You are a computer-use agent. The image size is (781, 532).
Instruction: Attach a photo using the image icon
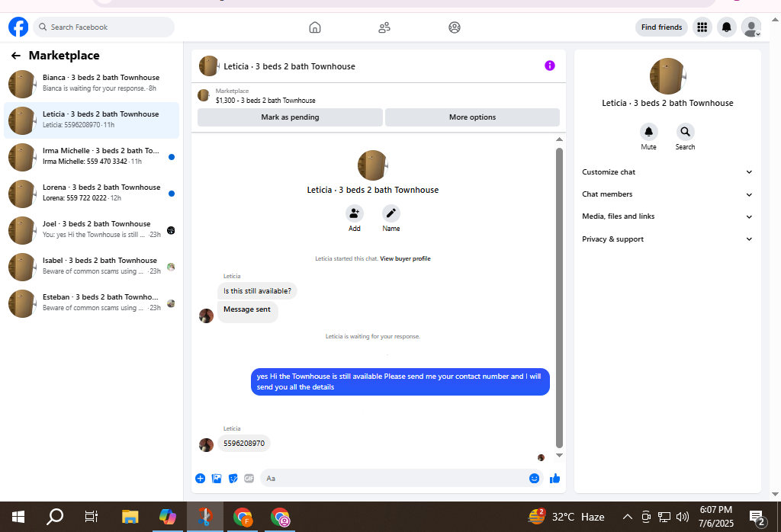tap(217, 478)
